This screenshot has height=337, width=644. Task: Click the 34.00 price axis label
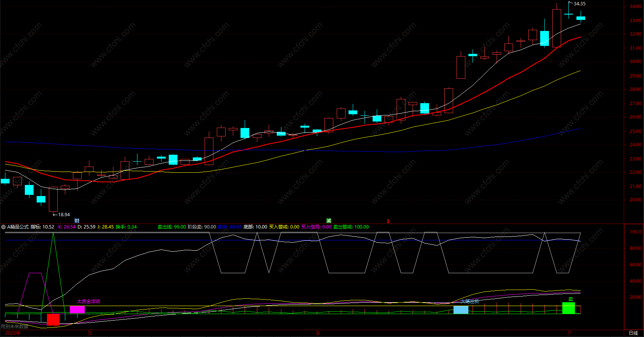coord(636,6)
